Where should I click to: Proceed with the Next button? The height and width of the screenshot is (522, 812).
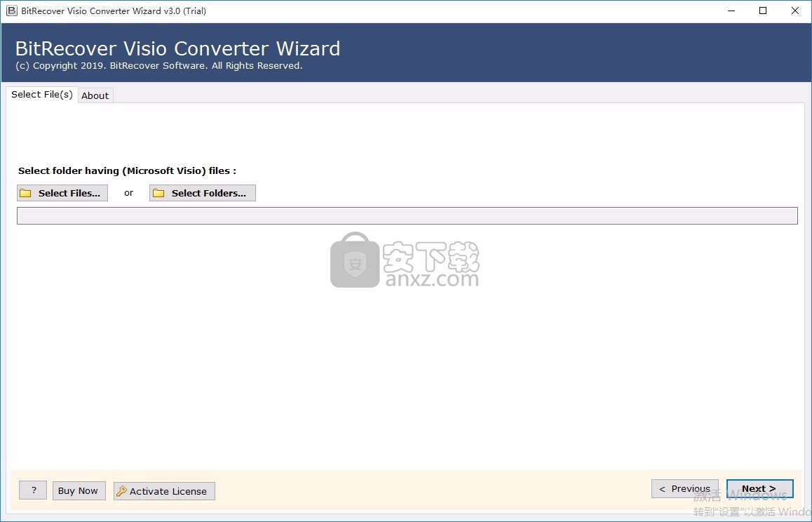759,489
